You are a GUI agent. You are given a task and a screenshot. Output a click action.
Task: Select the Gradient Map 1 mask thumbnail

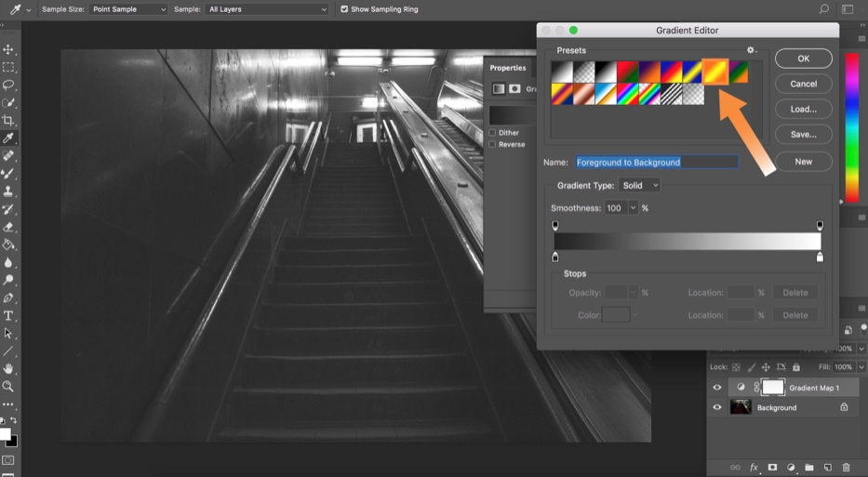[773, 388]
